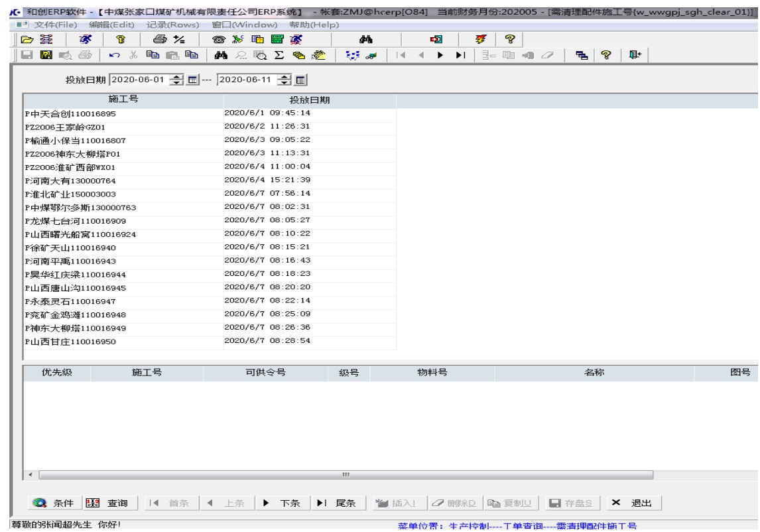Select row P中煤鄂尔多斯130000763
The image size is (760, 532).
click(x=210, y=208)
